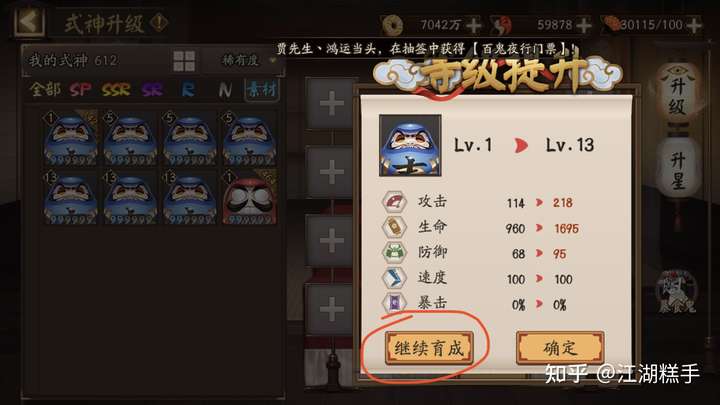720x405 pixels.
Task: Add stamina with plus icon near 30115/100
Action: pos(694,25)
